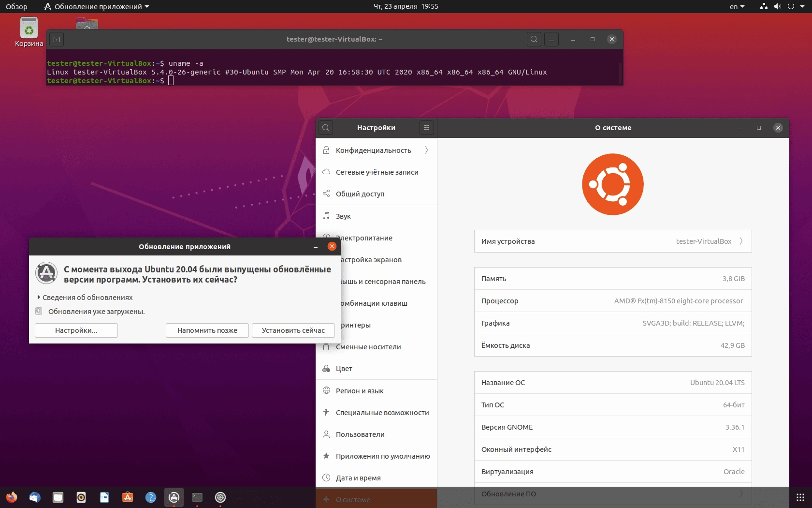Select Специальные возможности in settings
This screenshot has height=508, width=812.
tap(376, 413)
